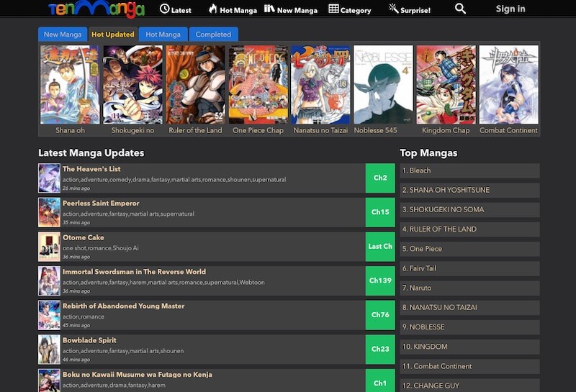Open 4. RULER OF THE LAND entry

click(x=469, y=229)
